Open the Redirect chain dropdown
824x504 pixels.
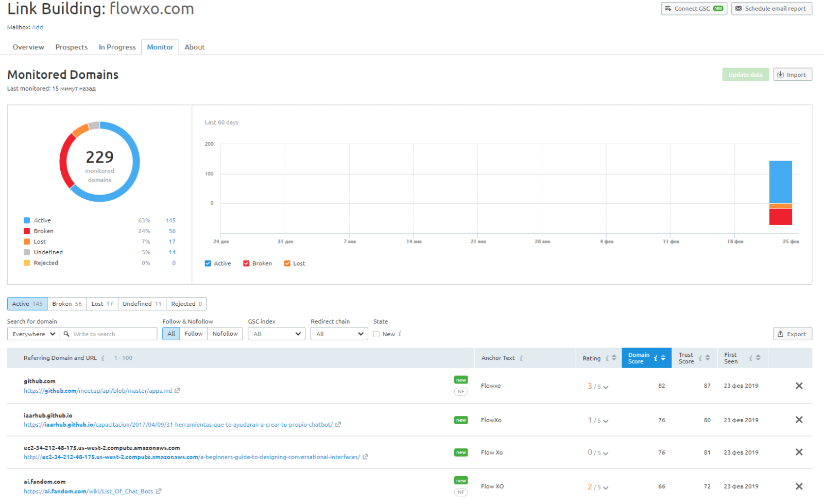tap(339, 334)
